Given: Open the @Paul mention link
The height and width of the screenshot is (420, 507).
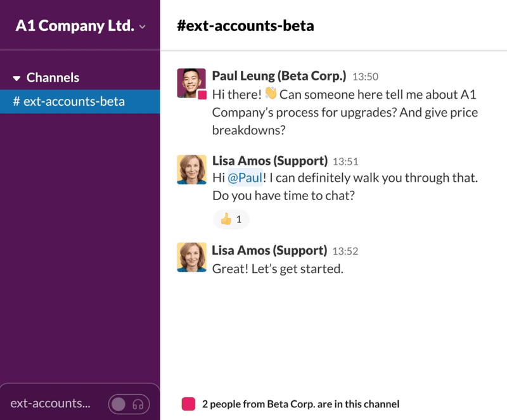Looking at the screenshot, I should click(246, 177).
